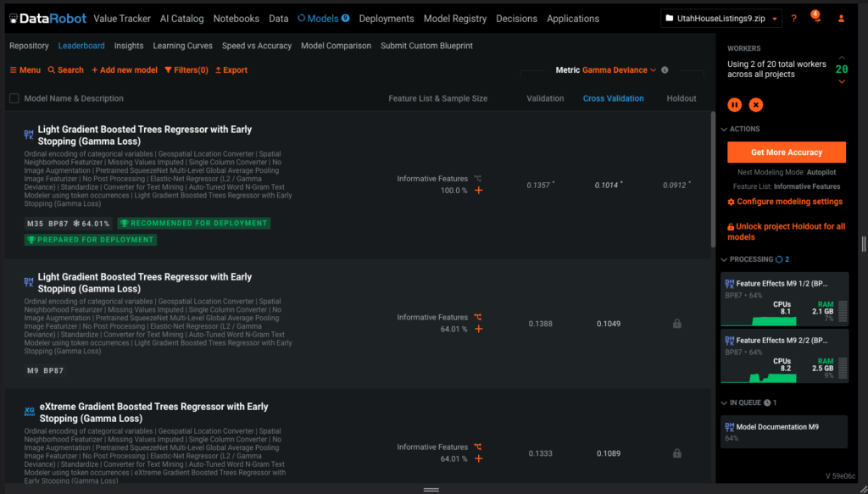868x494 pixels.
Task: Click the feature list icon for model M9
Action: [478, 318]
